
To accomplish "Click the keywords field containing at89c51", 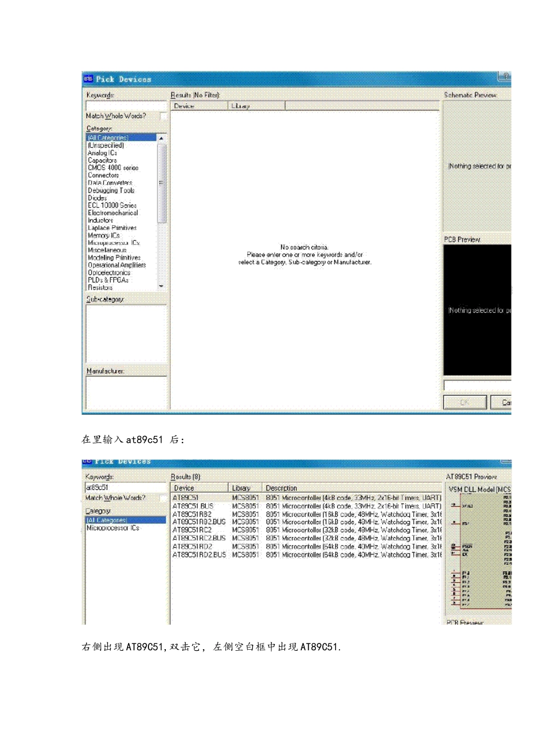I will click(126, 487).
